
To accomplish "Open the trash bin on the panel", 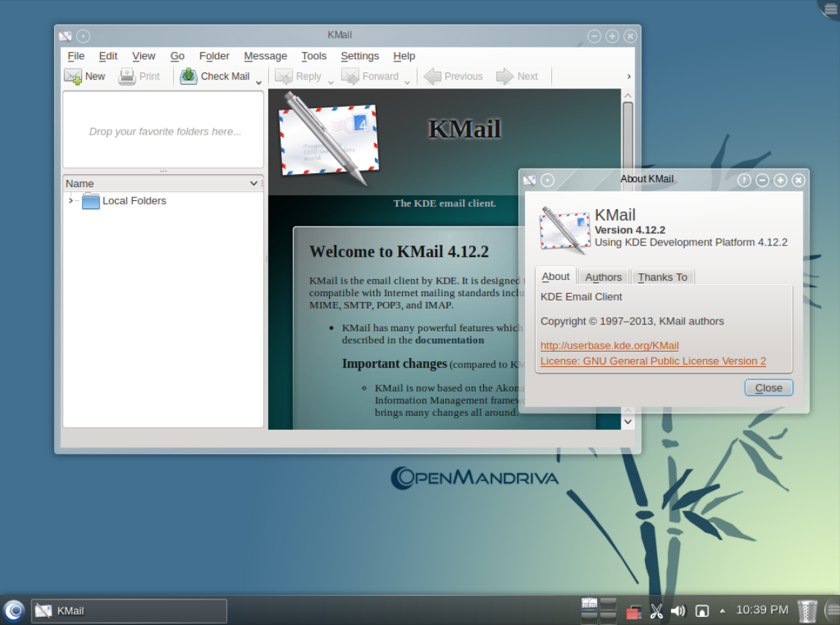I will tap(807, 611).
